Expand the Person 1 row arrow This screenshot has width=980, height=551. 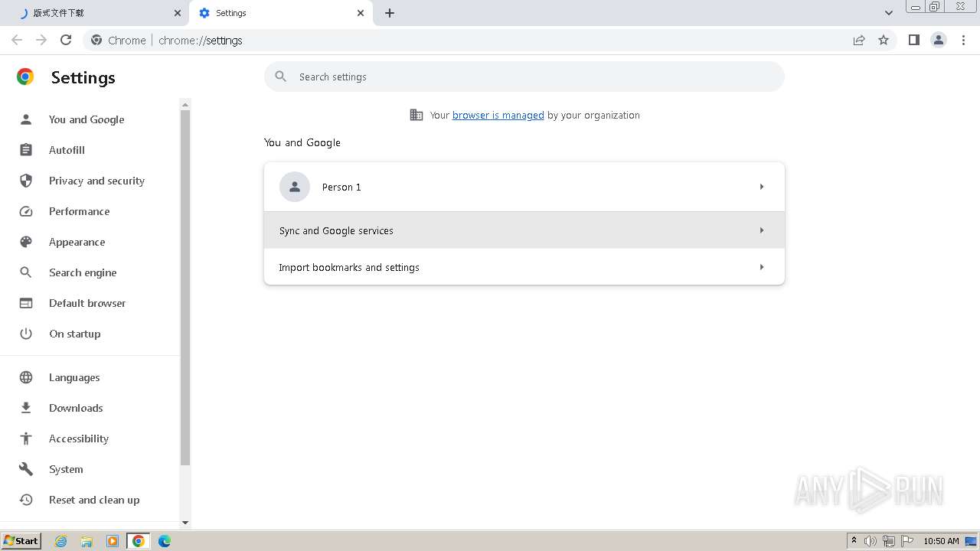coord(762,187)
